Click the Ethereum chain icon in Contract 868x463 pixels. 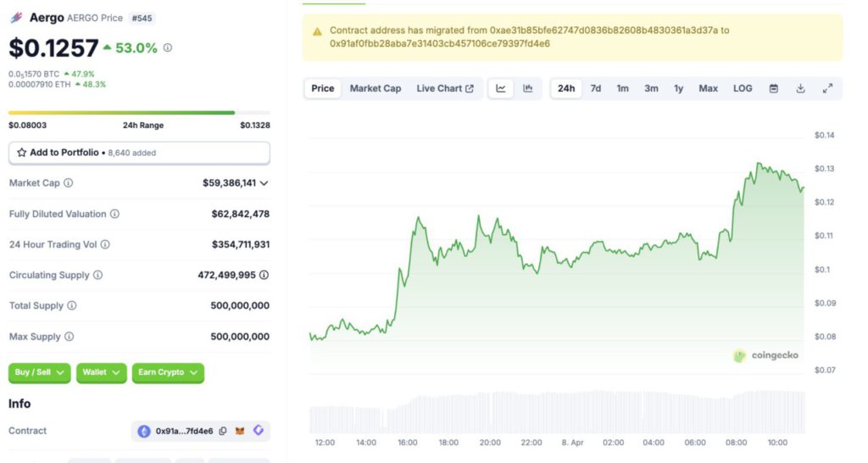point(144,431)
